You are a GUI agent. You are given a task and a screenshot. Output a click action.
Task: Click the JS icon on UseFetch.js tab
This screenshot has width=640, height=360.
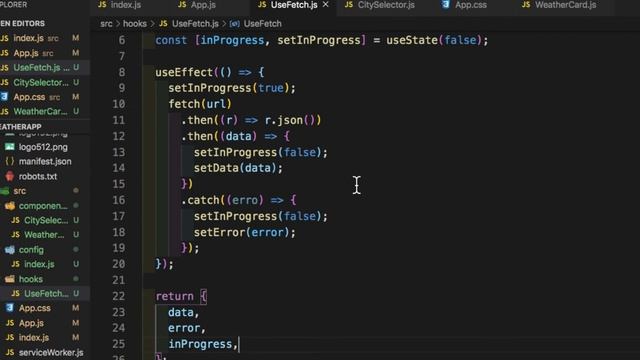[262, 5]
